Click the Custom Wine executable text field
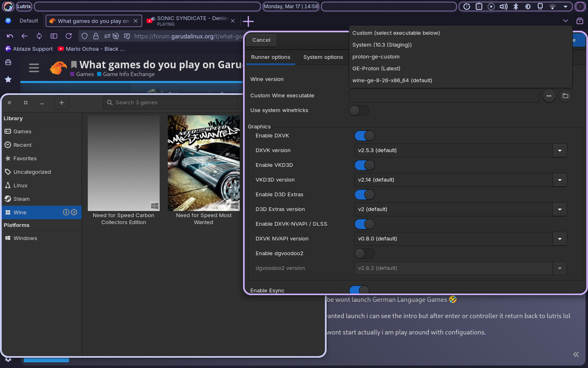 (x=444, y=96)
